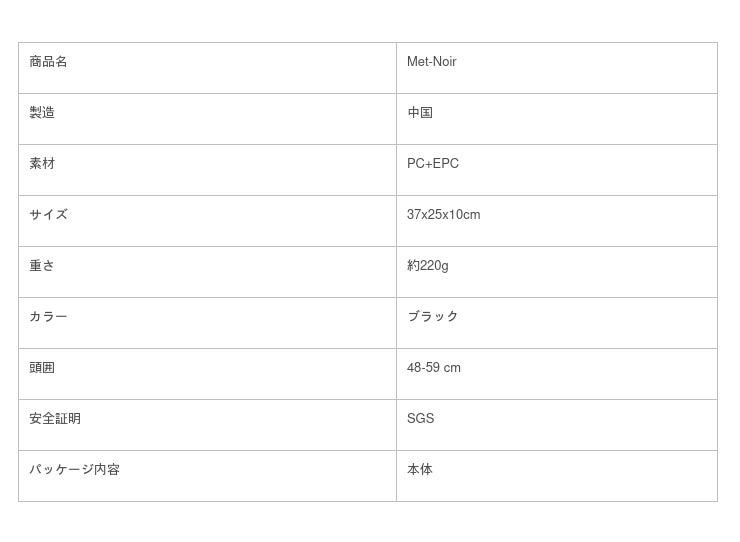The width and height of the screenshot is (740, 542).
Task: Select the PC+EPC material value
Action: pos(433,164)
